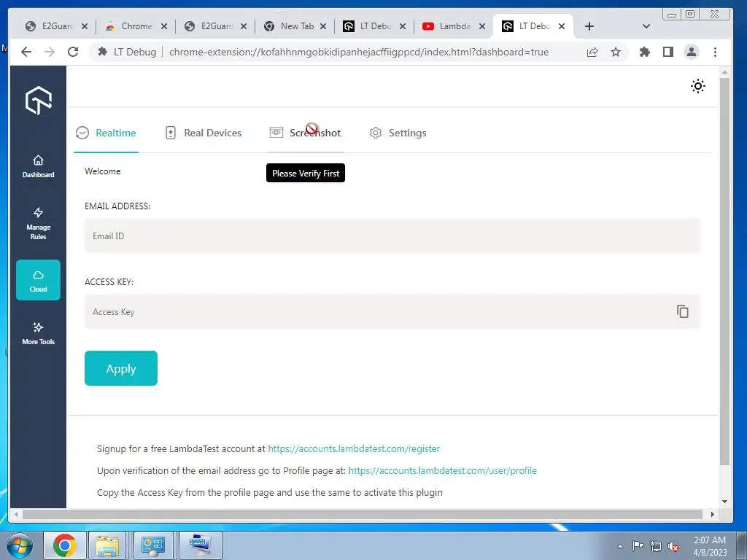Click the address bar URL
This screenshot has width=747, height=560.
coord(359,52)
